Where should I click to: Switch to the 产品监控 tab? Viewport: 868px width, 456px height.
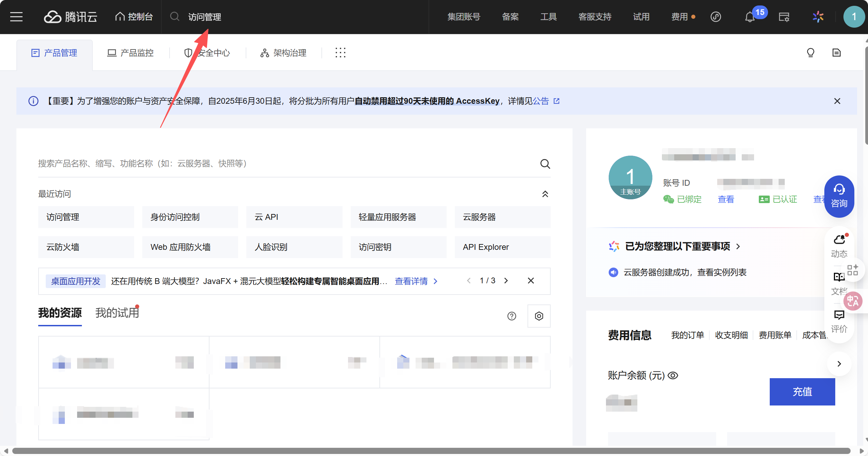(131, 53)
